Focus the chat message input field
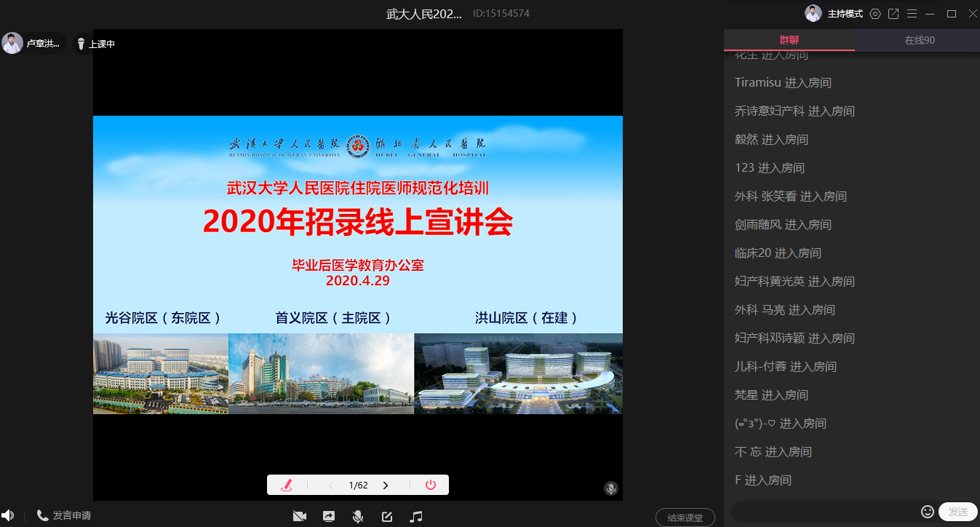Image resolution: width=980 pixels, height=527 pixels. [824, 512]
